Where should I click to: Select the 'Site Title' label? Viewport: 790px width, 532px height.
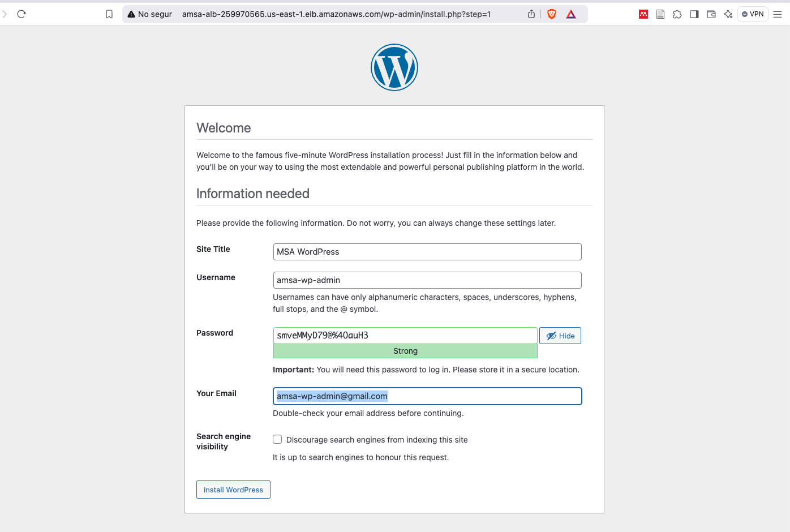[x=213, y=249]
